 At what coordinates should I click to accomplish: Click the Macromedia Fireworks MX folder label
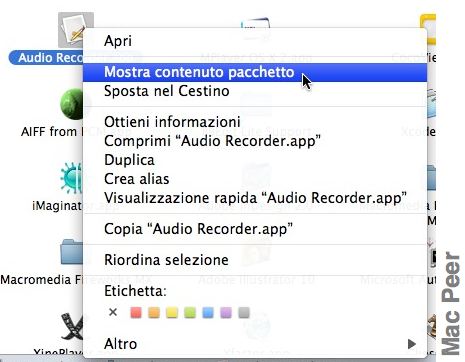click(x=42, y=279)
